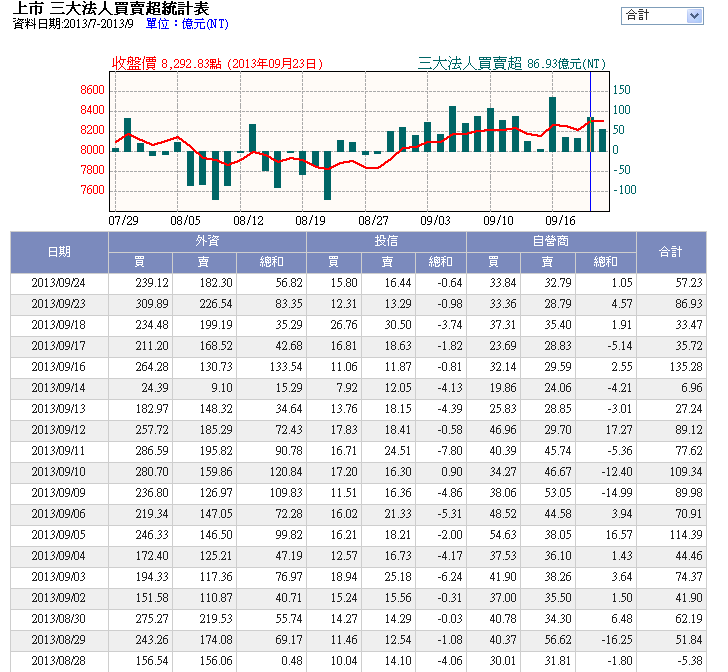Click total value 135.28 for 09/16
The width and height of the screenshot is (728, 672).
click(686, 367)
